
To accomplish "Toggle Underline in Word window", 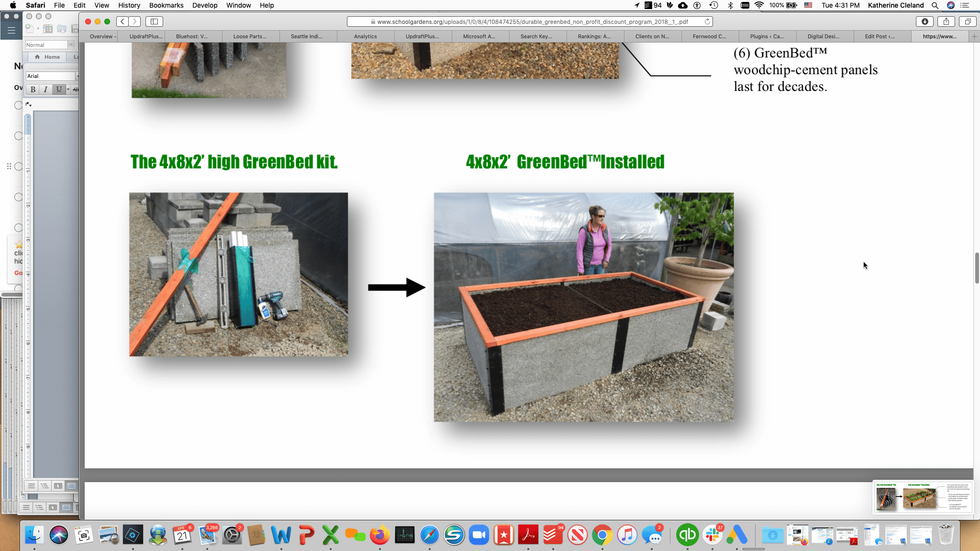I will (58, 89).
